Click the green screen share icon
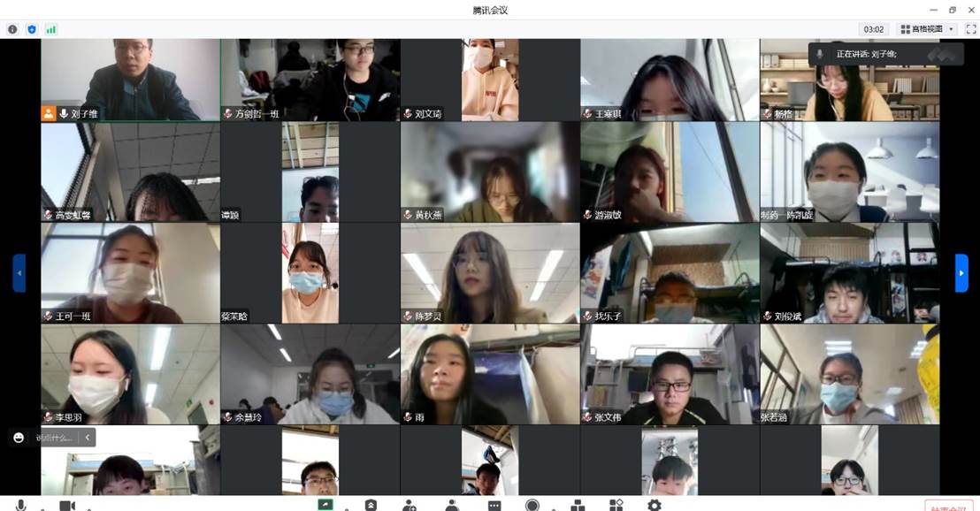This screenshot has width=980, height=511. [325, 505]
